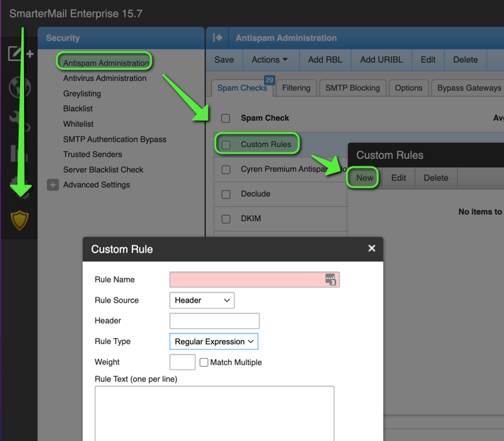
Task: Open the bar chart reports icon
Action: pos(19,154)
